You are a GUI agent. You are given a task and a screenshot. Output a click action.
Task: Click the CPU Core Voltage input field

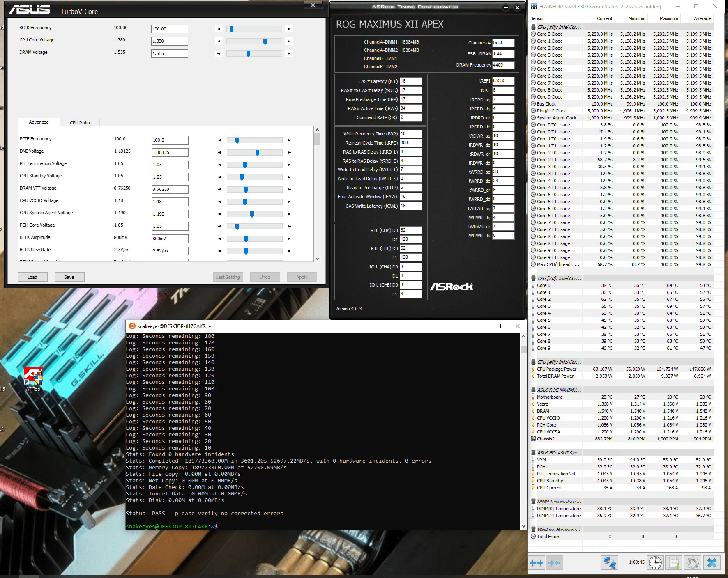click(170, 41)
